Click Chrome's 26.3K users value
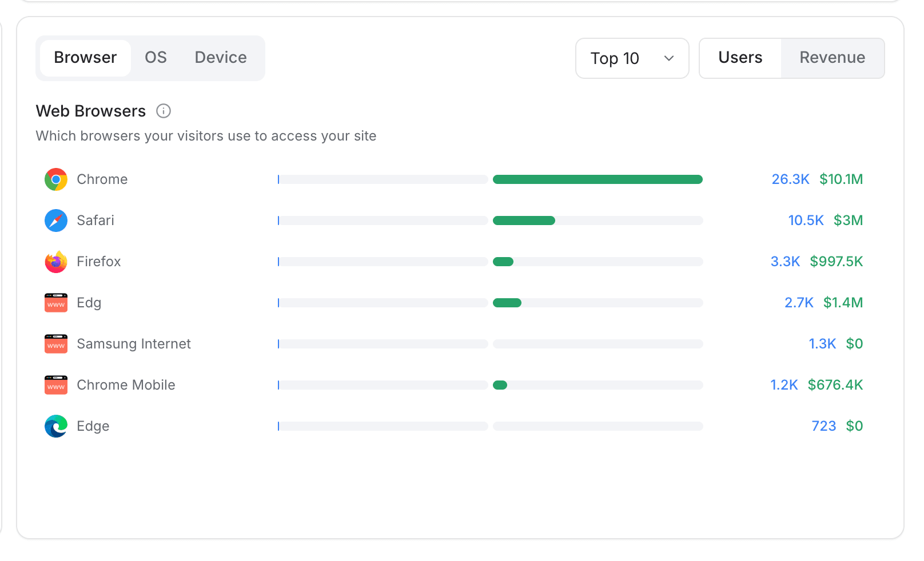 pos(790,179)
